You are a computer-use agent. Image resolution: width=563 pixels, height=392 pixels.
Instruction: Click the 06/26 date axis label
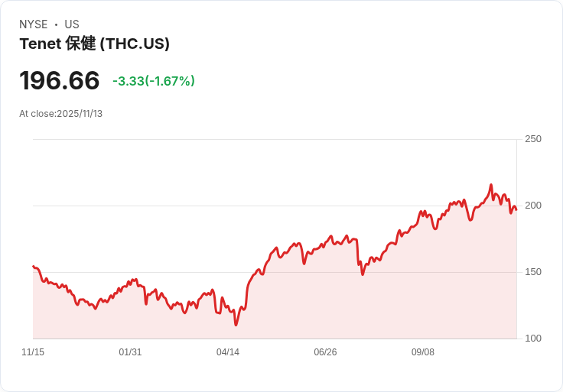coord(325,352)
